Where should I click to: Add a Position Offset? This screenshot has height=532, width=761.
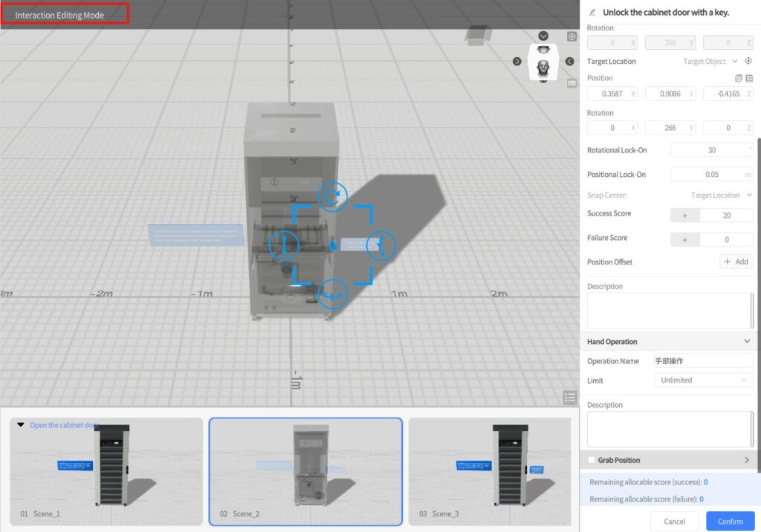pyautogui.click(x=736, y=262)
